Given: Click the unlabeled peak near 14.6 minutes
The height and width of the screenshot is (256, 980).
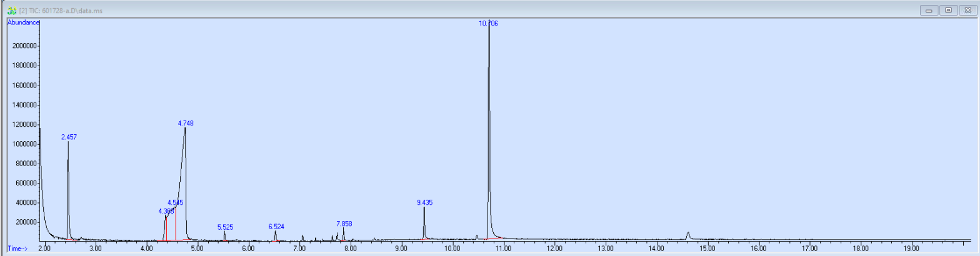Looking at the screenshot, I should click(x=688, y=235).
